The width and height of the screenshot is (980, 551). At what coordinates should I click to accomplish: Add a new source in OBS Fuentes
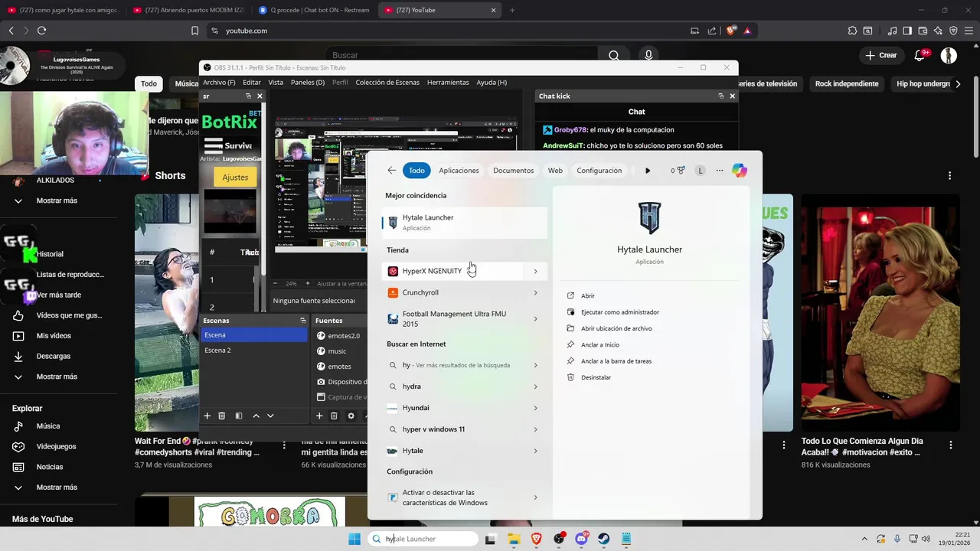tap(319, 416)
